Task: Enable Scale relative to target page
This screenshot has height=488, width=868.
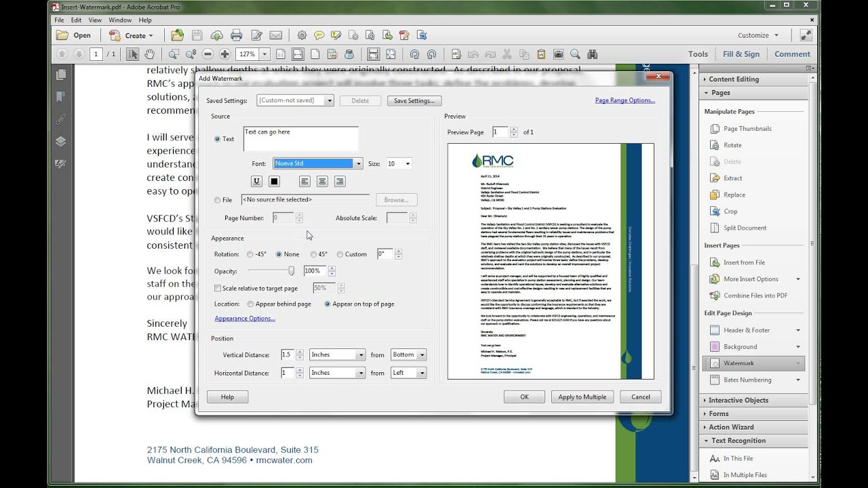Action: (218, 288)
